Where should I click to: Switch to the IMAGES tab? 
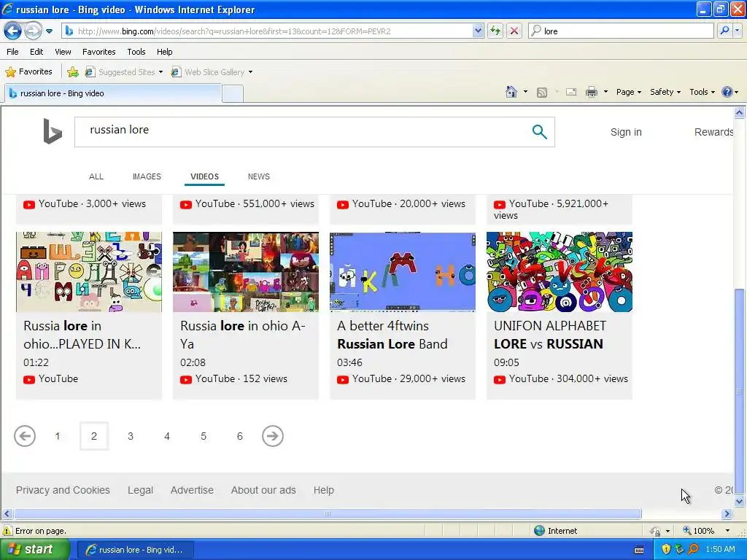pyautogui.click(x=147, y=176)
